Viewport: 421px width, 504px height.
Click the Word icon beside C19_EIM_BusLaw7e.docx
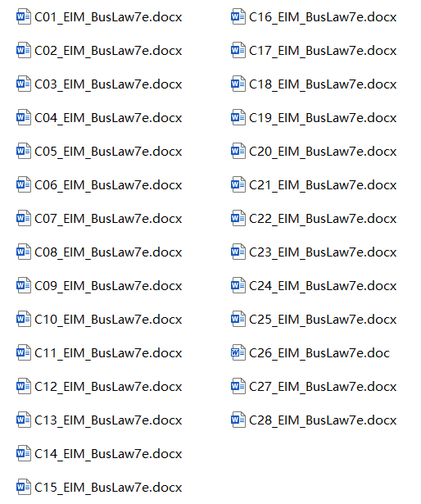[238, 118]
